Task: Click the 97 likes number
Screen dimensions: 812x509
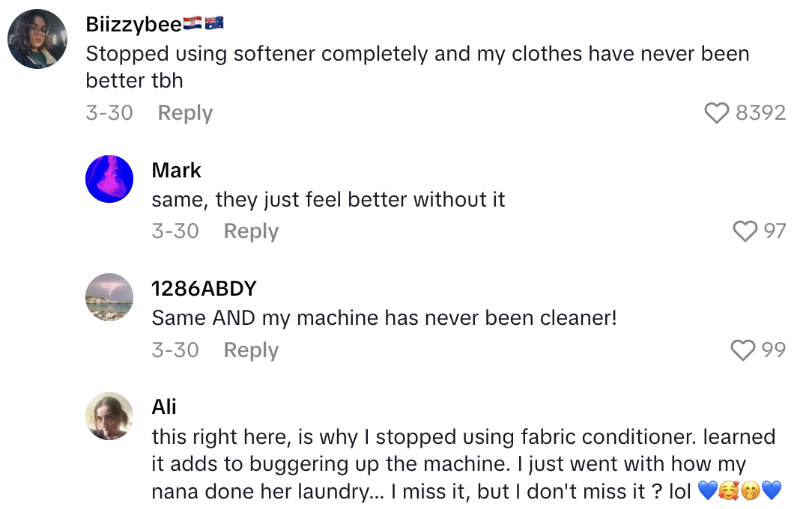Action: [x=775, y=231]
